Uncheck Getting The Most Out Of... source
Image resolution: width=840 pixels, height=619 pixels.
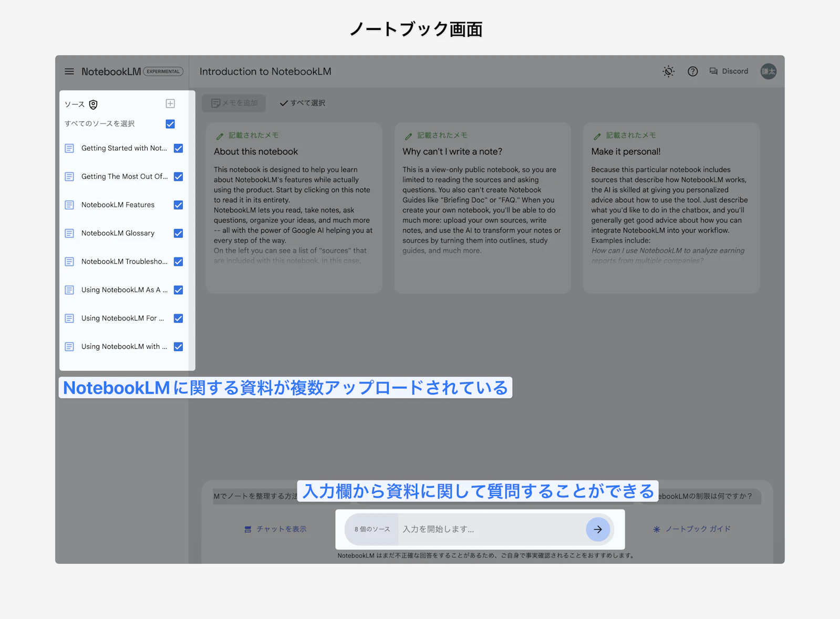[x=179, y=177]
